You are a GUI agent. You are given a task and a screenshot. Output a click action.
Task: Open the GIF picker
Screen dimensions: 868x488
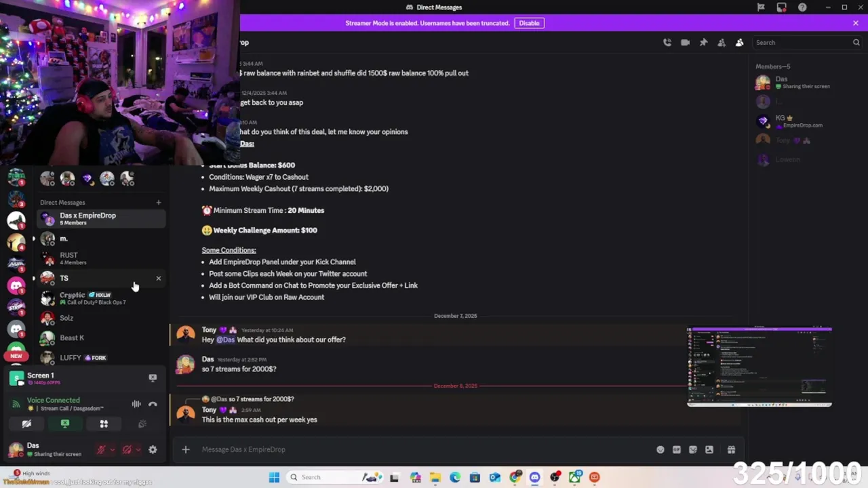point(677,449)
